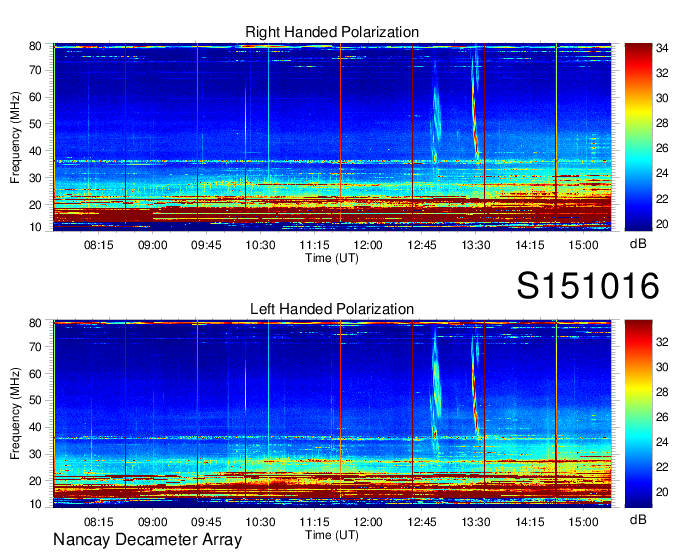Click the 'dB' unit label under bottom colorbar
This screenshot has height=552, width=680.
(x=638, y=520)
